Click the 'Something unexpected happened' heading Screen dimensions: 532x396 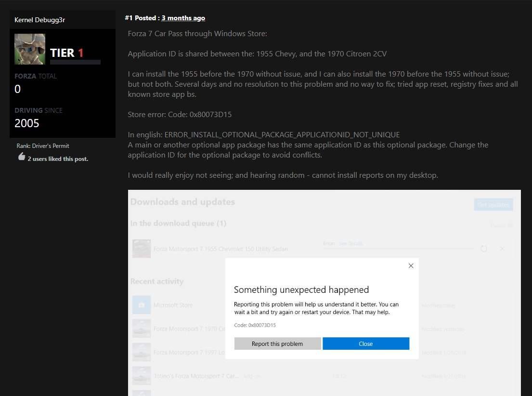301,290
